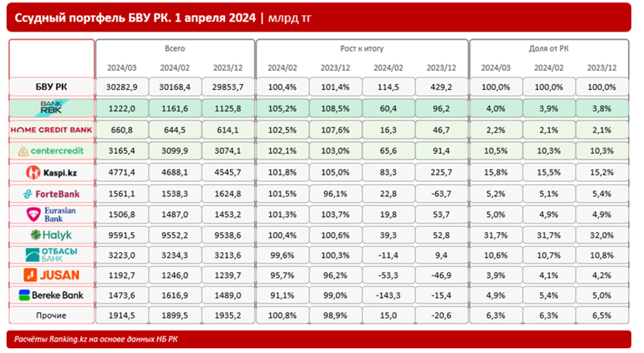Select the 1453,2 cell
Screen dimensions: 644x353
pos(228,214)
